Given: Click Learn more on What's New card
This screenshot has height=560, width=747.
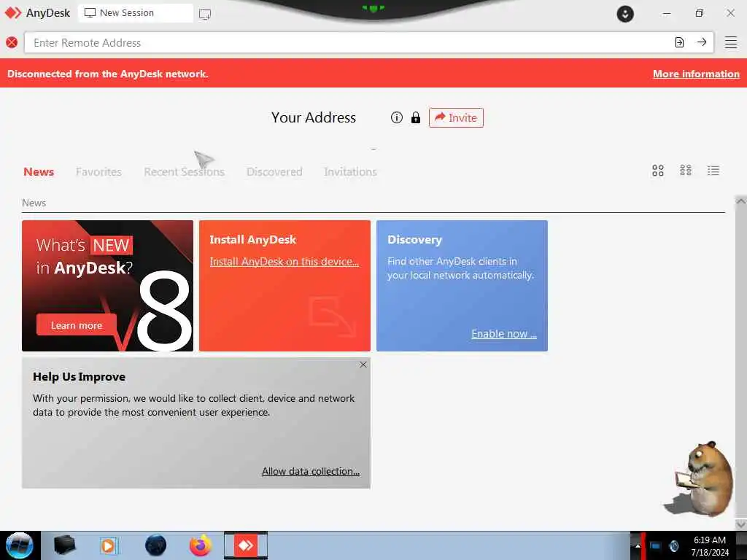Looking at the screenshot, I should (76, 325).
